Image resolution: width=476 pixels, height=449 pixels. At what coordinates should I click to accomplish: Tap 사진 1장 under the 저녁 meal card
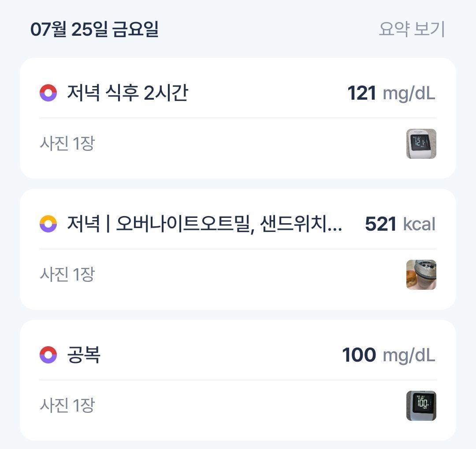pos(67,274)
